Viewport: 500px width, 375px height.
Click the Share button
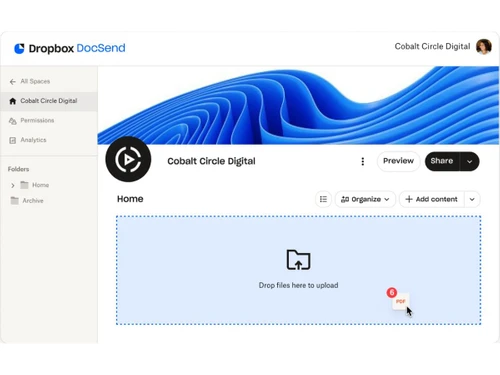click(442, 161)
